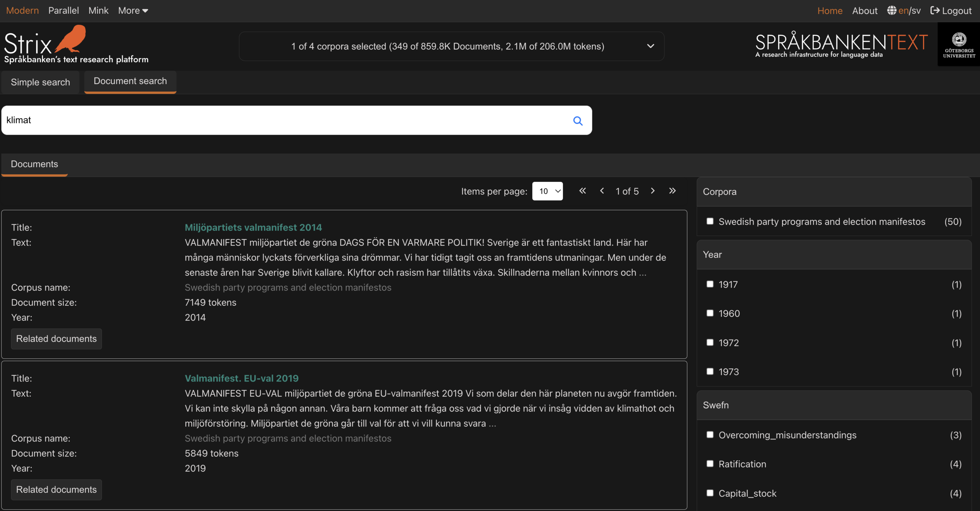Click the corpus name under Valmanifest EU-val 2019

[x=288, y=438]
